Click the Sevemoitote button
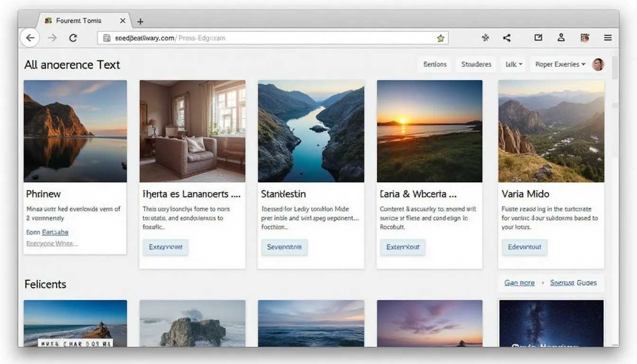The height and width of the screenshot is (364, 637). point(284,247)
